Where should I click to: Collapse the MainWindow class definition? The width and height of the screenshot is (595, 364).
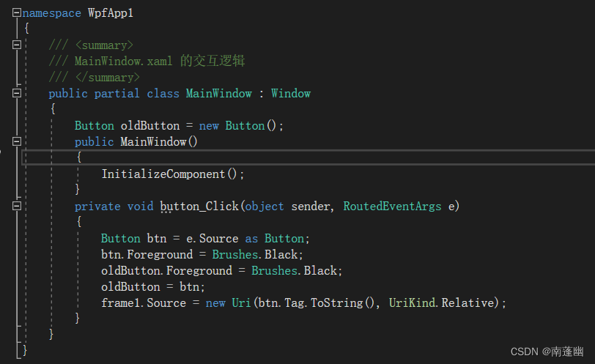pyautogui.click(x=17, y=94)
